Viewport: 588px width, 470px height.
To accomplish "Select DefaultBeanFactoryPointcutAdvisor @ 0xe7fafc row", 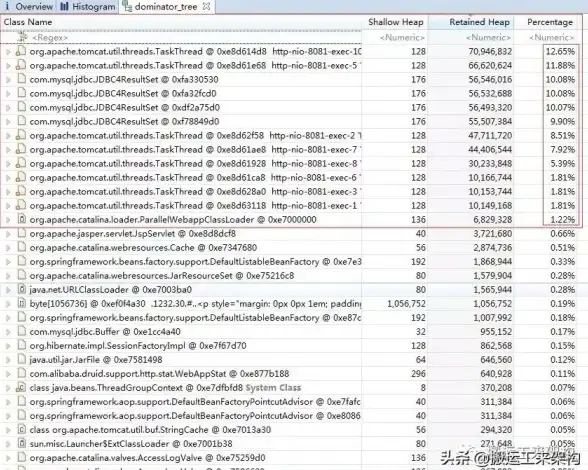I will coord(195,402).
